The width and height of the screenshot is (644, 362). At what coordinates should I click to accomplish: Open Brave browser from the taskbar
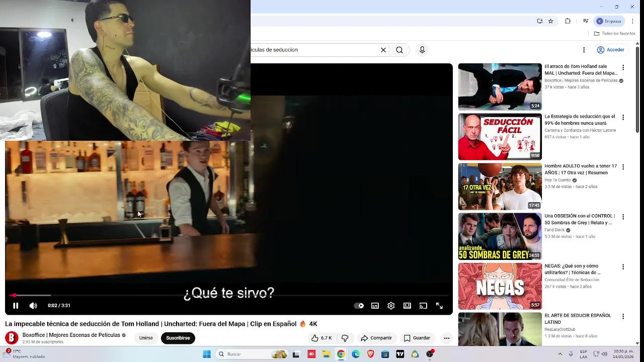click(x=371, y=354)
